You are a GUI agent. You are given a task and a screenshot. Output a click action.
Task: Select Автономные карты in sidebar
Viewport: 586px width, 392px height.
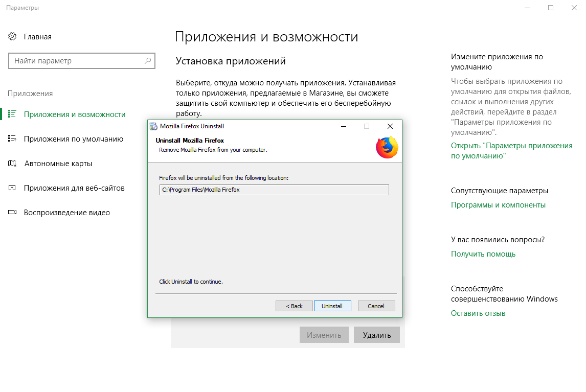[58, 164]
